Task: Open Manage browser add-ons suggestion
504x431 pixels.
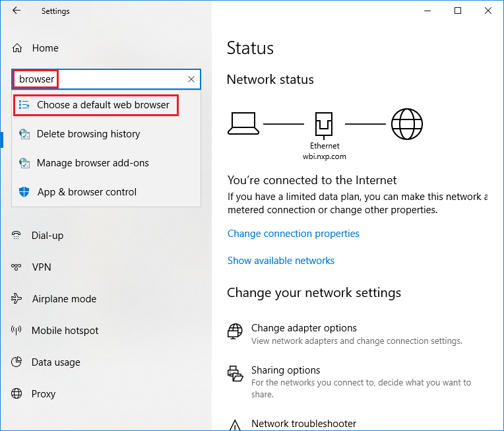Action: 93,163
